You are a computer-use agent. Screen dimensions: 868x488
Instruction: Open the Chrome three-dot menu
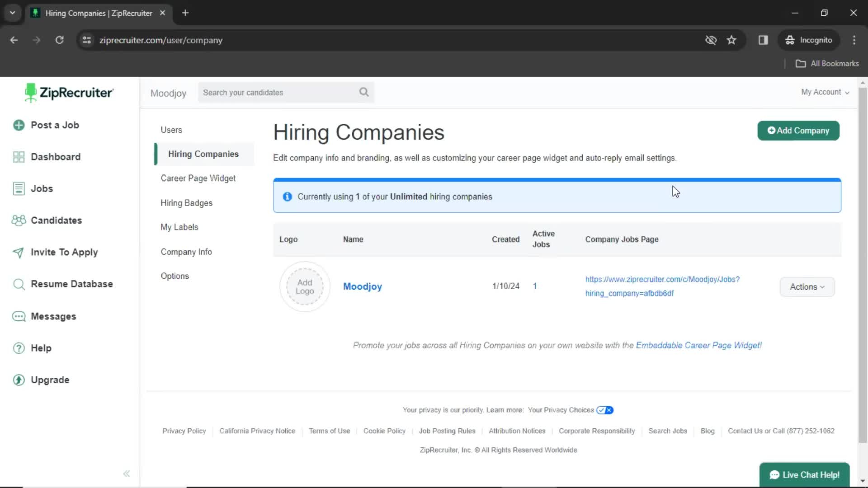[x=854, y=40]
